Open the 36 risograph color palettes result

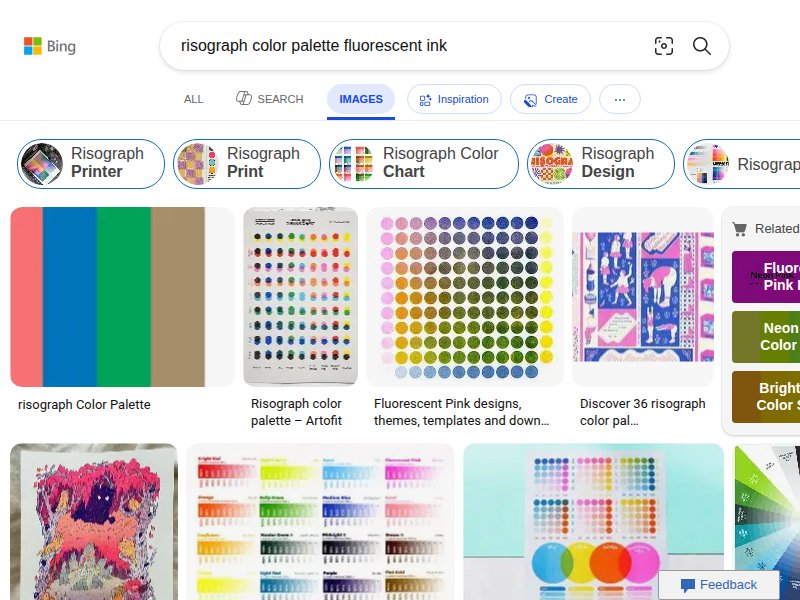tap(643, 296)
